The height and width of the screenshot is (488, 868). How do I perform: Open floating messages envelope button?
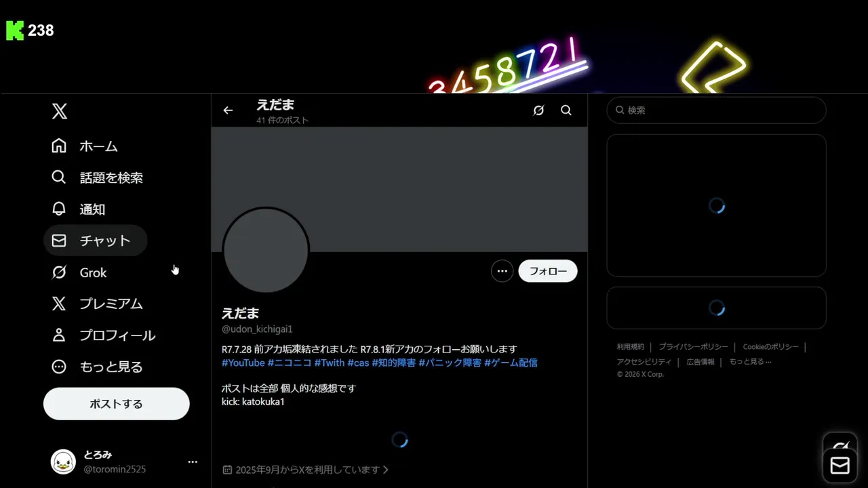click(x=840, y=466)
